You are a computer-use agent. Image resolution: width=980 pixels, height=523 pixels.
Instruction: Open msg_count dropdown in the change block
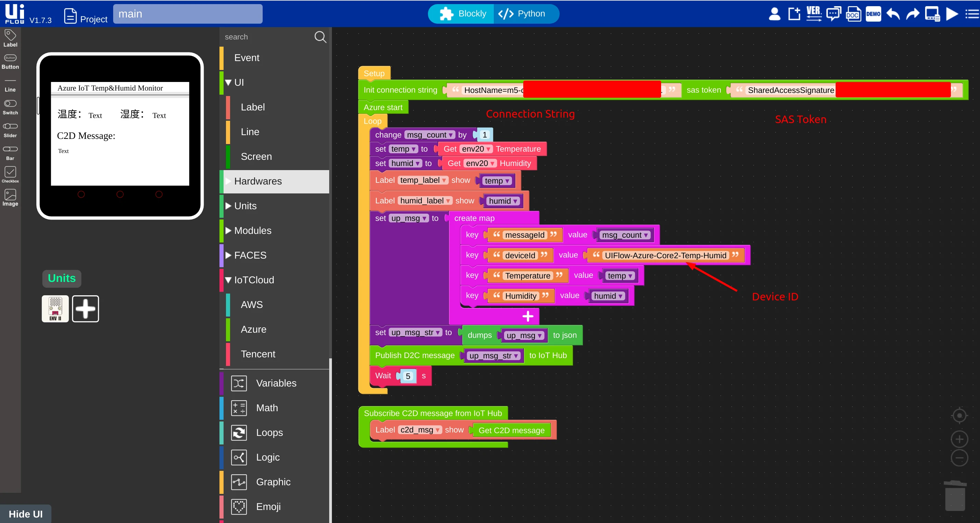click(x=430, y=135)
